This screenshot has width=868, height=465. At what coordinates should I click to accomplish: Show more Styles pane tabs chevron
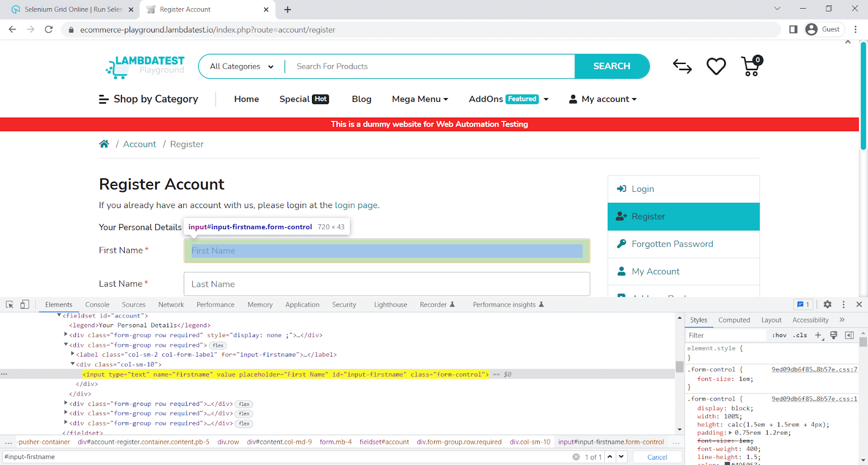point(842,320)
